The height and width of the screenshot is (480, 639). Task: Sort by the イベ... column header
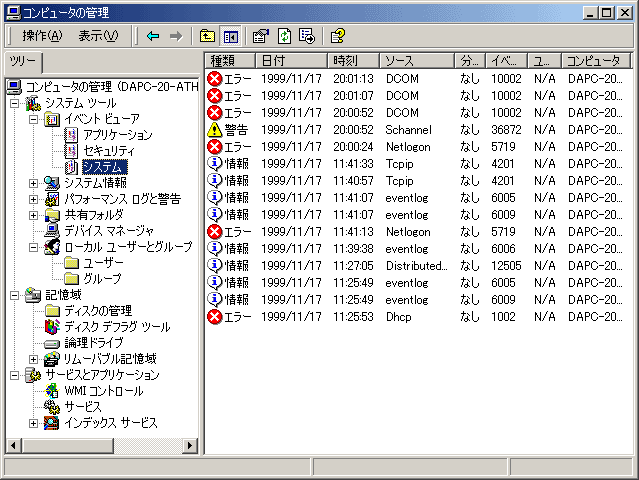(506, 61)
